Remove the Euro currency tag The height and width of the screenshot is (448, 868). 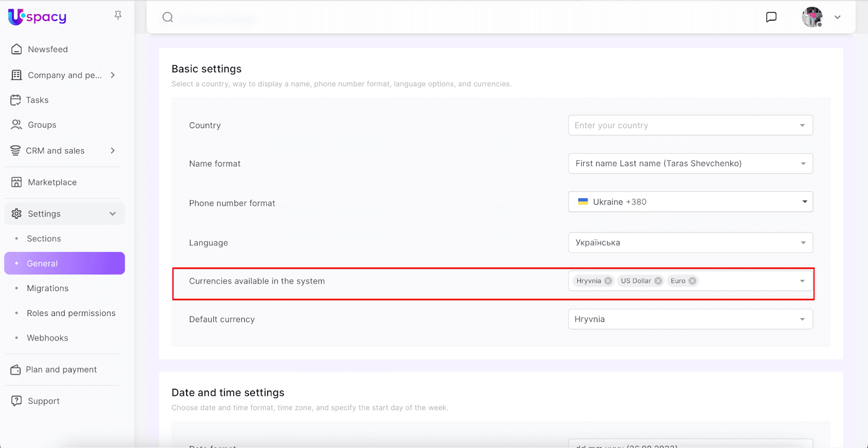[x=692, y=281]
